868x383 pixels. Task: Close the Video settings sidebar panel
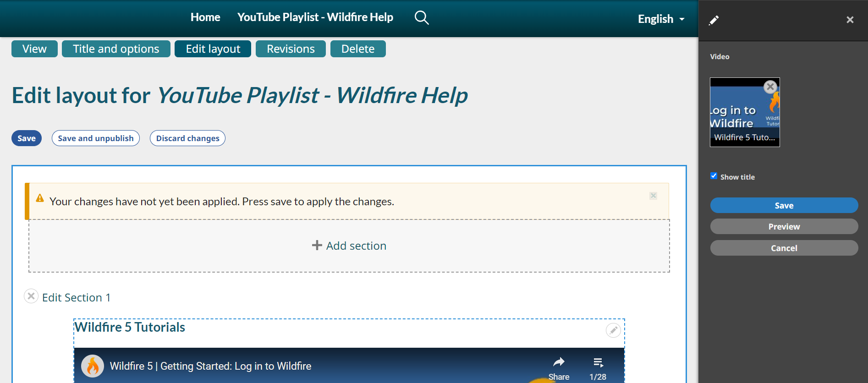[x=850, y=20]
